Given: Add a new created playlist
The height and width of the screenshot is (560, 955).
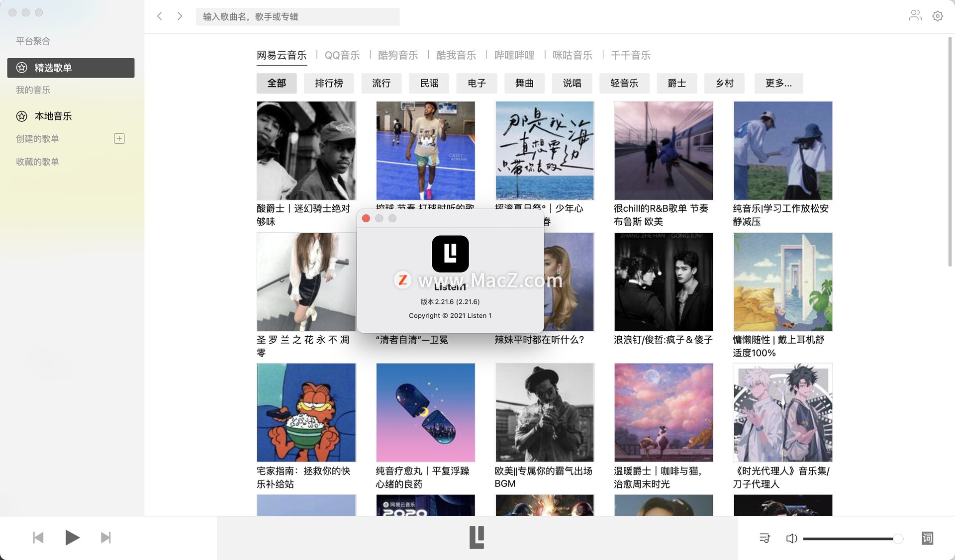Looking at the screenshot, I should click(119, 139).
